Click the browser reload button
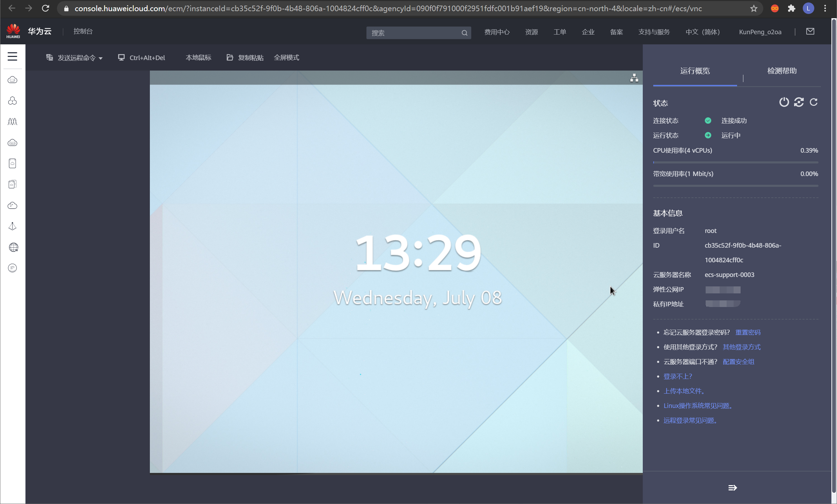This screenshot has width=837, height=504. [45, 8]
